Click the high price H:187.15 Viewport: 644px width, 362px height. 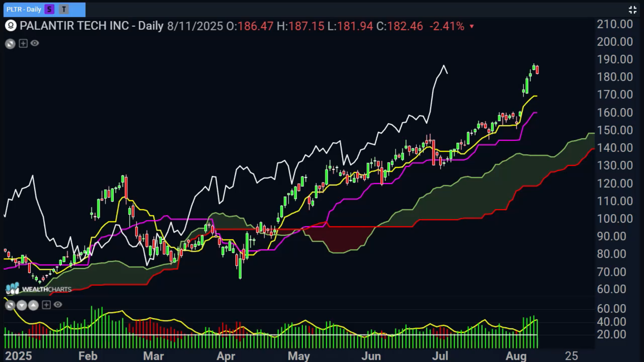[300, 26]
